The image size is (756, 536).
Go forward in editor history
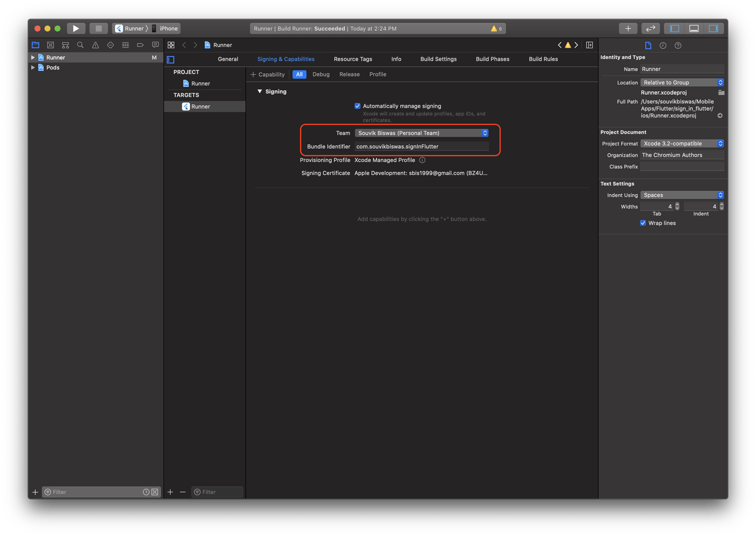(x=196, y=45)
